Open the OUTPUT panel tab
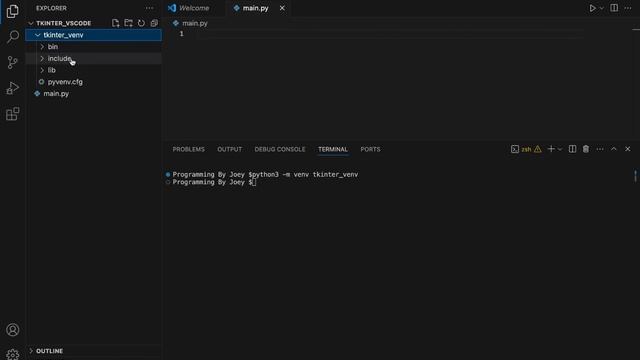Viewport: 640px width, 360px height. coord(229,149)
